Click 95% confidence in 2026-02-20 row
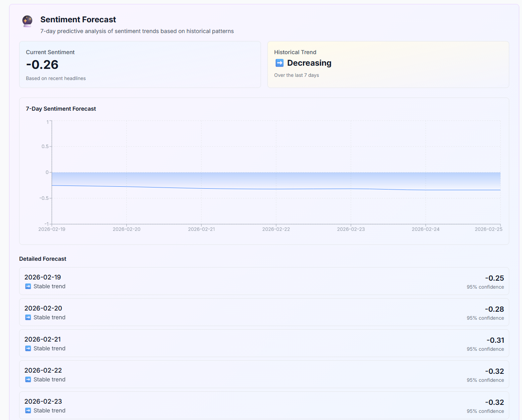This screenshot has height=420, width=522. click(485, 318)
